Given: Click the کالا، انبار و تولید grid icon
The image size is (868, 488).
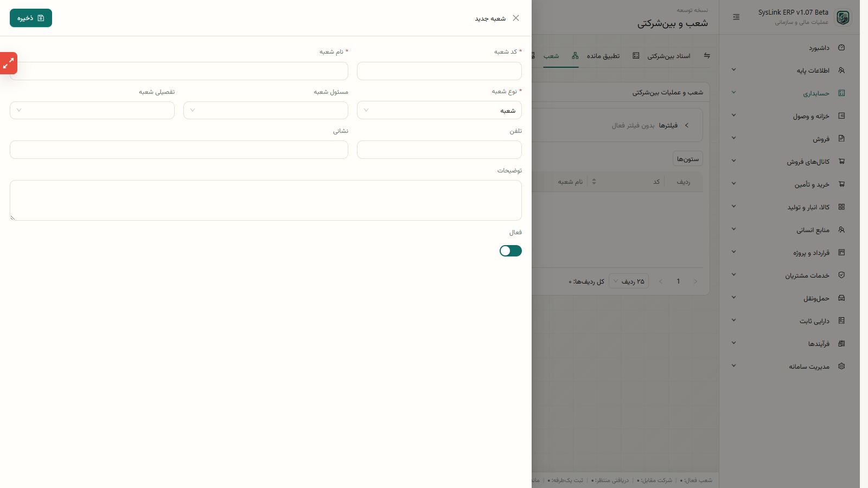Looking at the screenshot, I should point(841,207).
